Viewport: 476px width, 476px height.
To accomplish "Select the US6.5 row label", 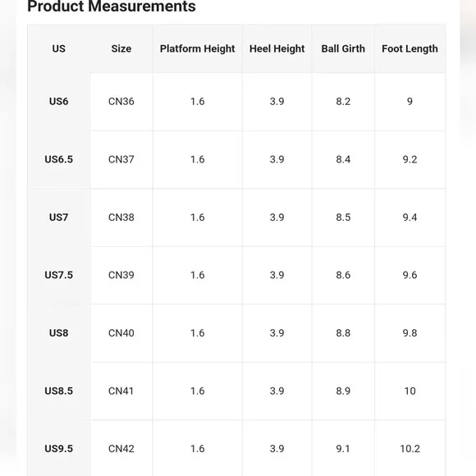I will point(58,159).
